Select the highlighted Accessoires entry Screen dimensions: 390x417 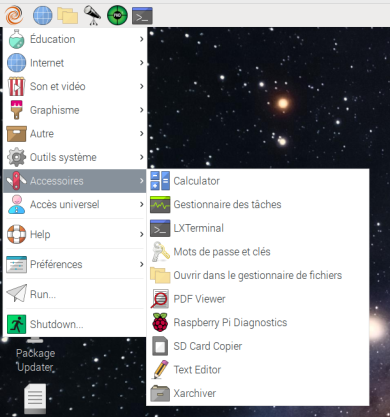[x=75, y=181]
